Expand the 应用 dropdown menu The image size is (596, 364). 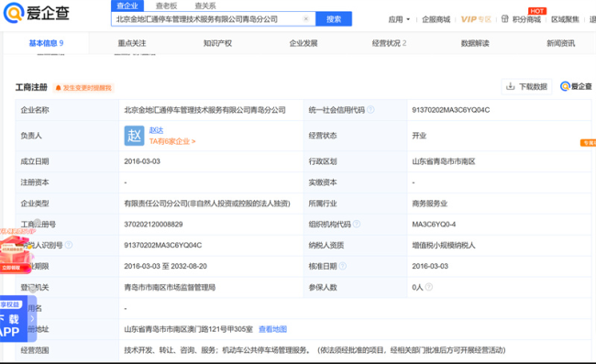[399, 19]
